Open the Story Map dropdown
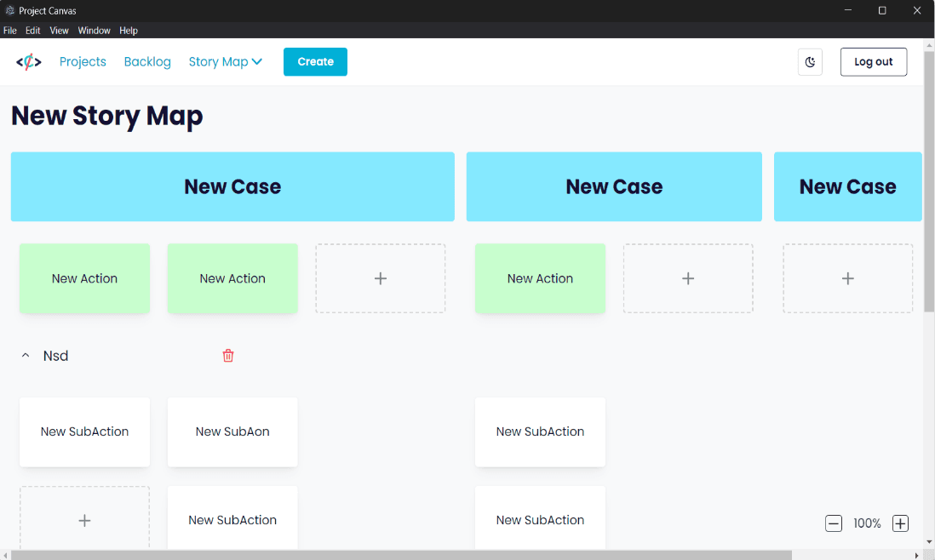935x560 pixels. pos(225,61)
